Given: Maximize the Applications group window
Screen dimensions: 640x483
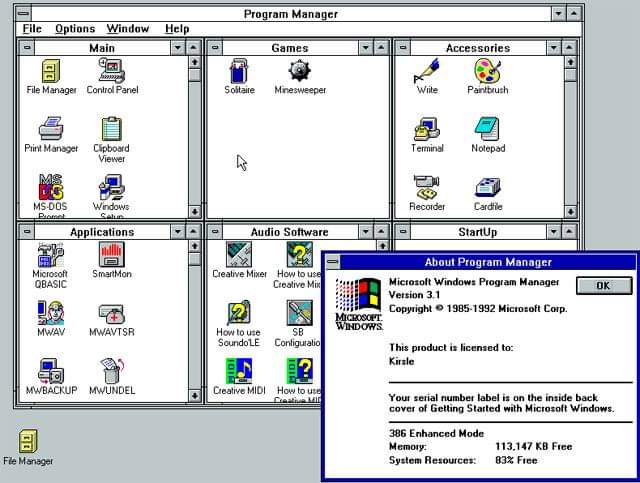Looking at the screenshot, I should tap(193, 231).
